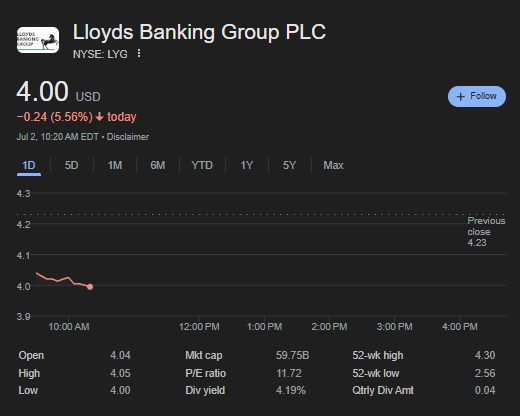
Task: Click the red current price dot on chart
Action: (90, 287)
